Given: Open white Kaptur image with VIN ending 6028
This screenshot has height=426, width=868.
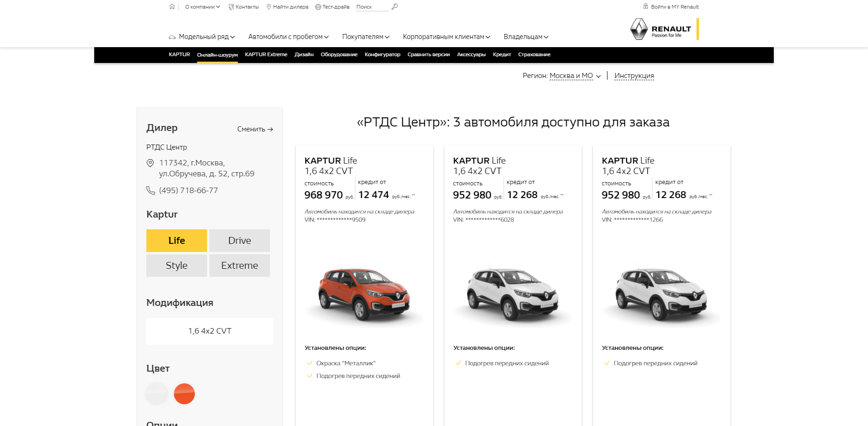Looking at the screenshot, I should coord(512,295).
